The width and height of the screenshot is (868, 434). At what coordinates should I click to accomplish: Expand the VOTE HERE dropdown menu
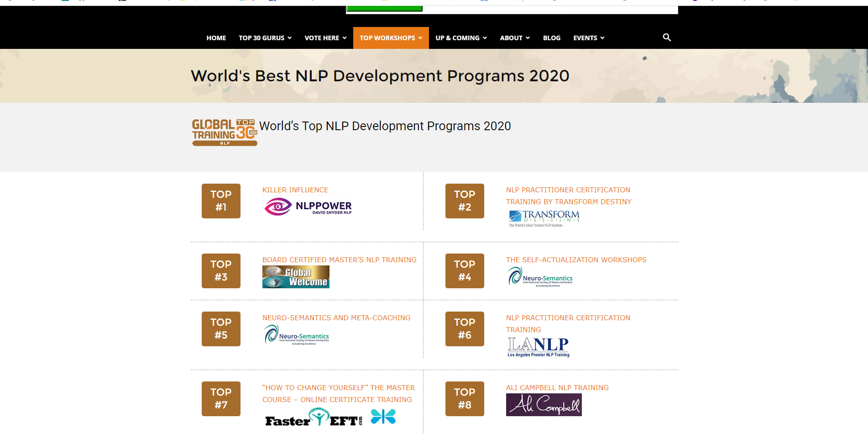click(326, 38)
